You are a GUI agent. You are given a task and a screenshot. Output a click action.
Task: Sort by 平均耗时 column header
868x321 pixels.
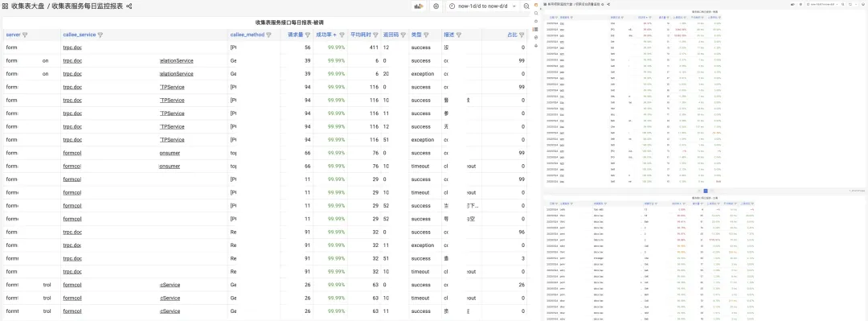click(361, 35)
